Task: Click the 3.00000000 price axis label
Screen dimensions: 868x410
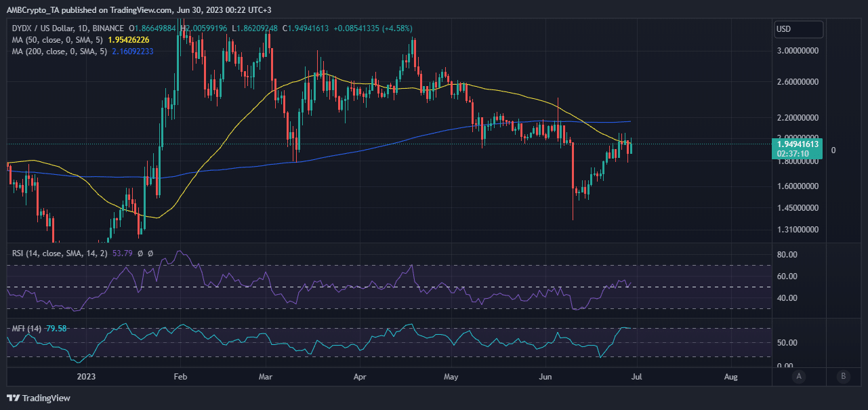Action: (798, 51)
